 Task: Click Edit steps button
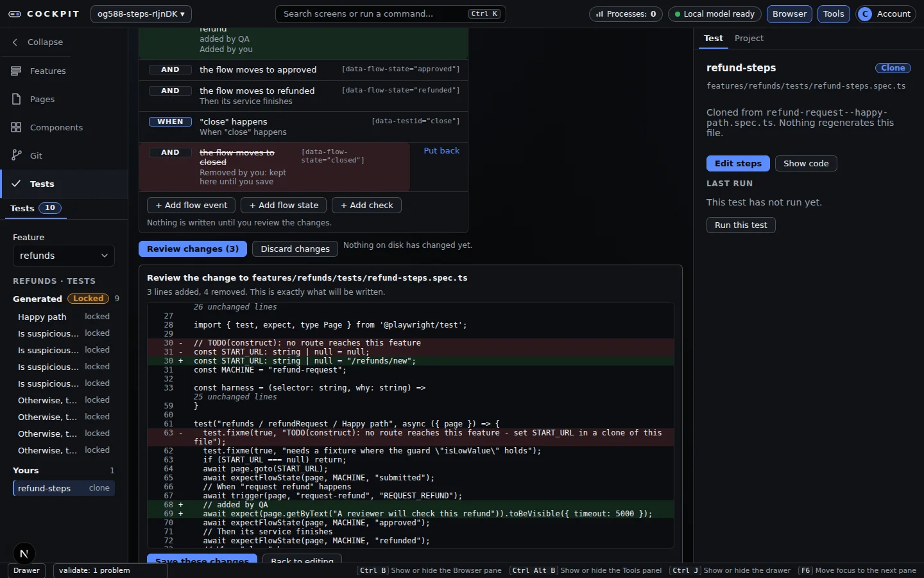pyautogui.click(x=738, y=163)
